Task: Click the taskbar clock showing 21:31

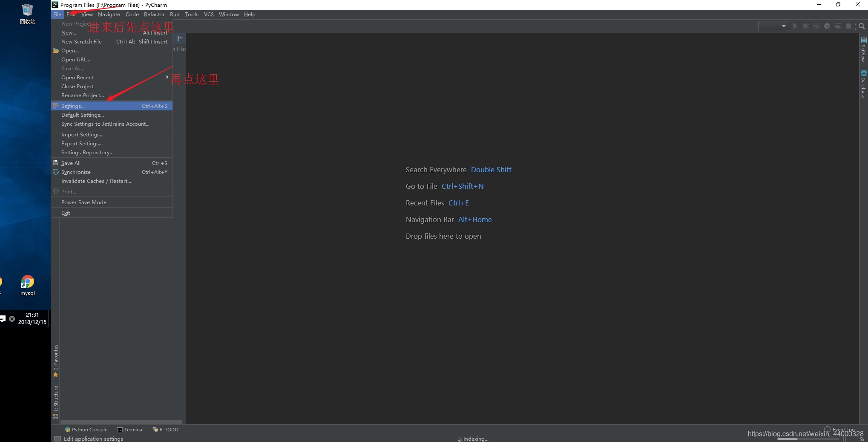Action: pyautogui.click(x=32, y=318)
